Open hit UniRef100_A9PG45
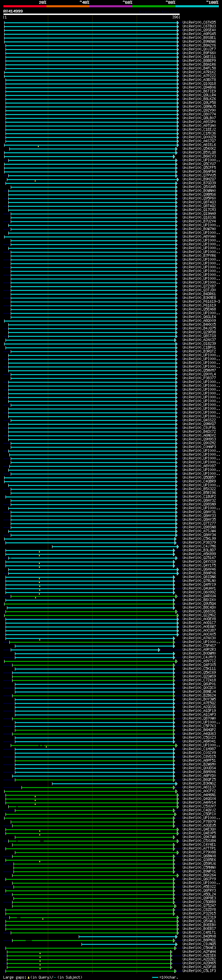222x980 pixels. coord(199,34)
